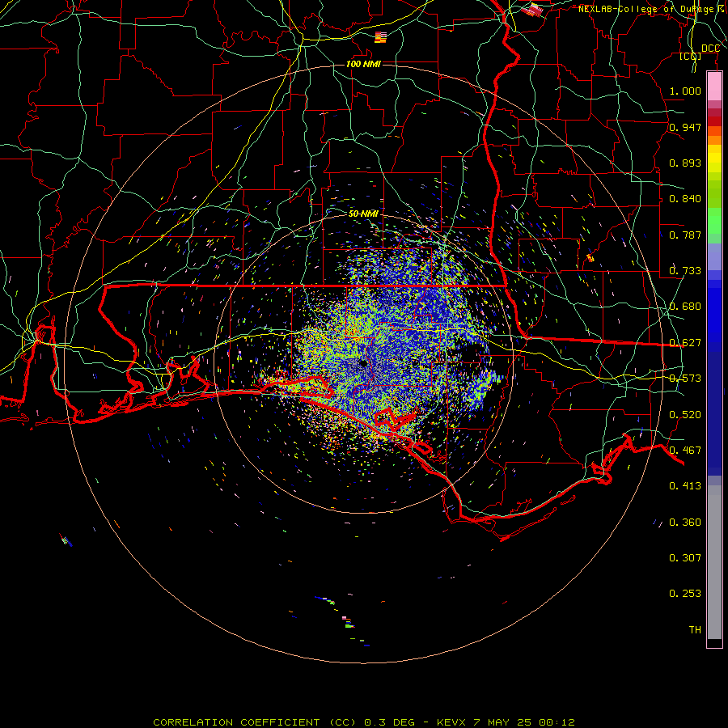Click the 0.360 color scale value
The width and height of the screenshot is (728, 728).
(x=685, y=523)
